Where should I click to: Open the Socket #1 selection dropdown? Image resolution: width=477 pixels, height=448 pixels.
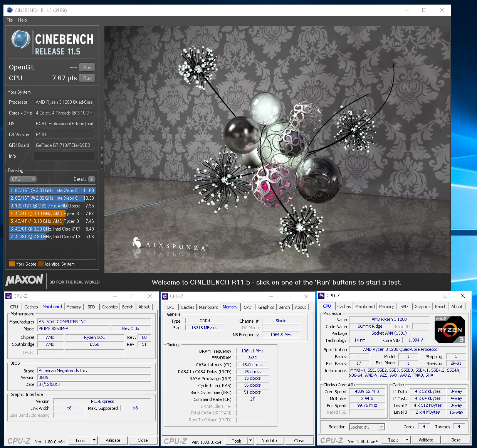(367, 427)
